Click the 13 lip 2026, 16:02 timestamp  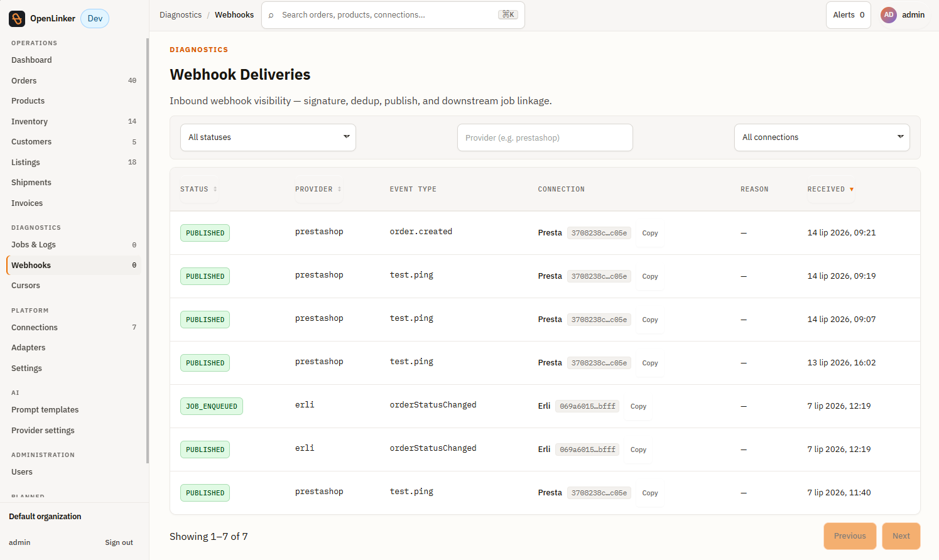[x=842, y=363]
